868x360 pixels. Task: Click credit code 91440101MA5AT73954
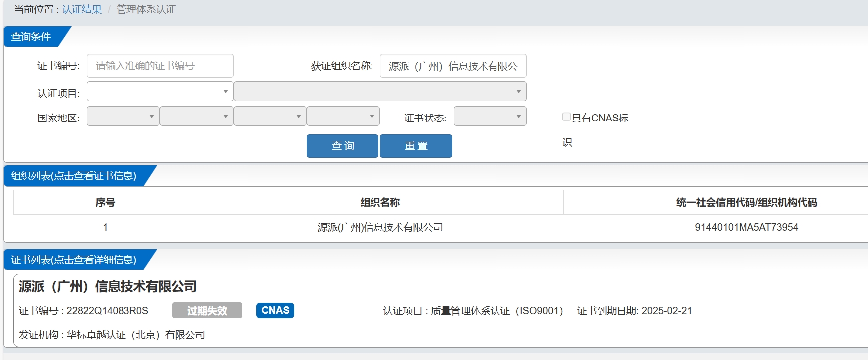tap(746, 227)
